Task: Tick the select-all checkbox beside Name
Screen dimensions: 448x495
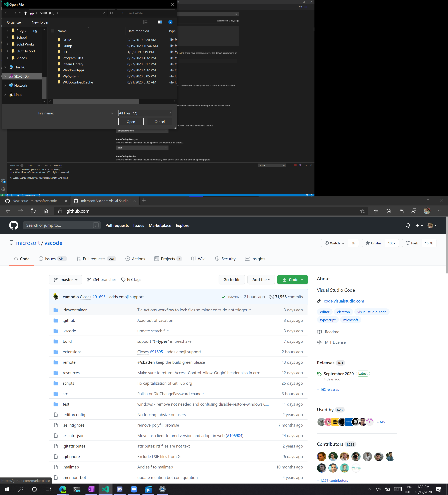Action: pos(53,31)
